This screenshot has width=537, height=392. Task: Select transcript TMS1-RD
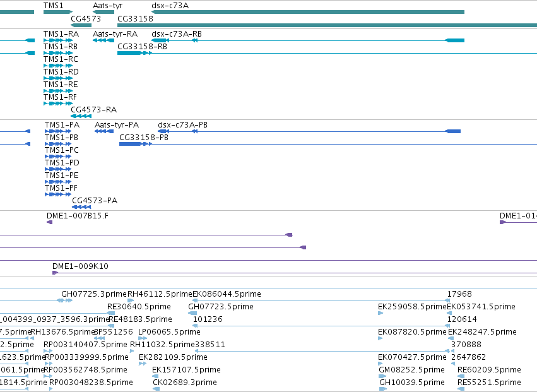pos(61,72)
